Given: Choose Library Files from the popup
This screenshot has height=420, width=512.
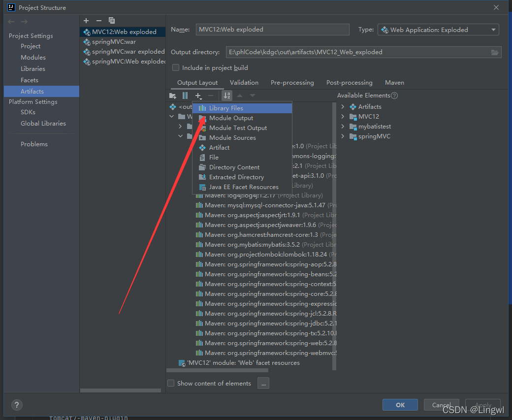Looking at the screenshot, I should tap(242, 108).
